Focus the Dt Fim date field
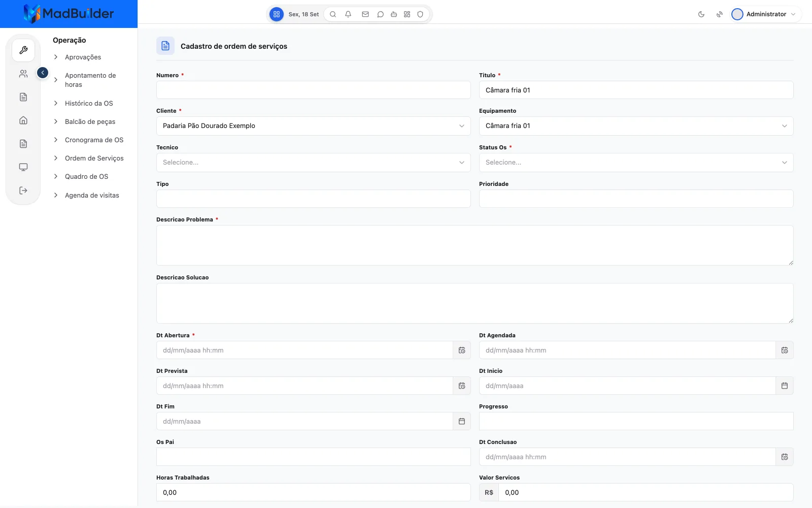The height and width of the screenshot is (508, 812). coord(304,421)
